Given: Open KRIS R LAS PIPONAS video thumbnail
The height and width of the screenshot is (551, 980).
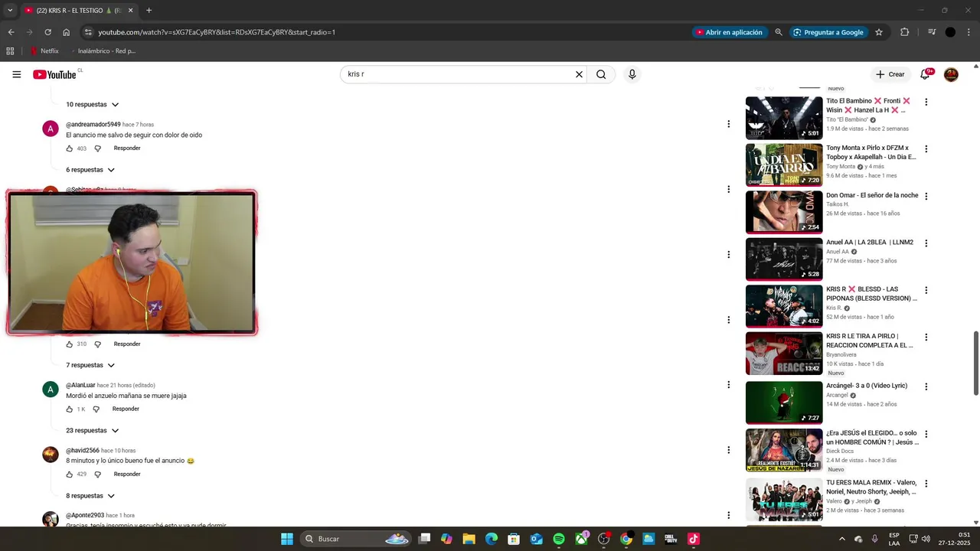Looking at the screenshot, I should pyautogui.click(x=784, y=306).
